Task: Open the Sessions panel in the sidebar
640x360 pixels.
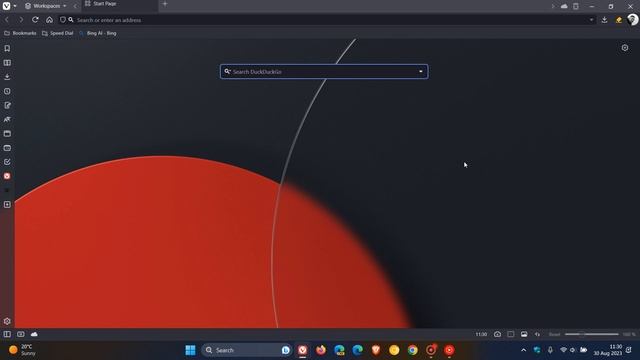Action: pos(7,148)
